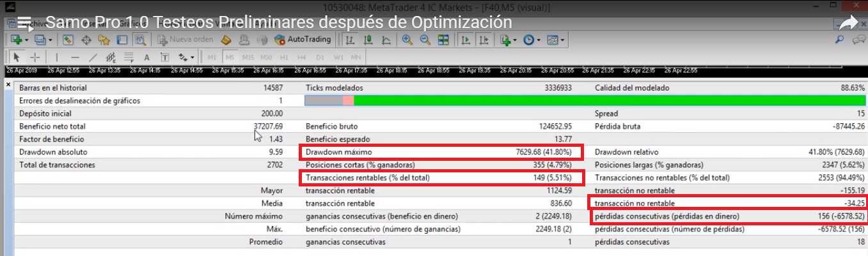
Task: Open a new chart window
Action: pyautogui.click(x=15, y=39)
